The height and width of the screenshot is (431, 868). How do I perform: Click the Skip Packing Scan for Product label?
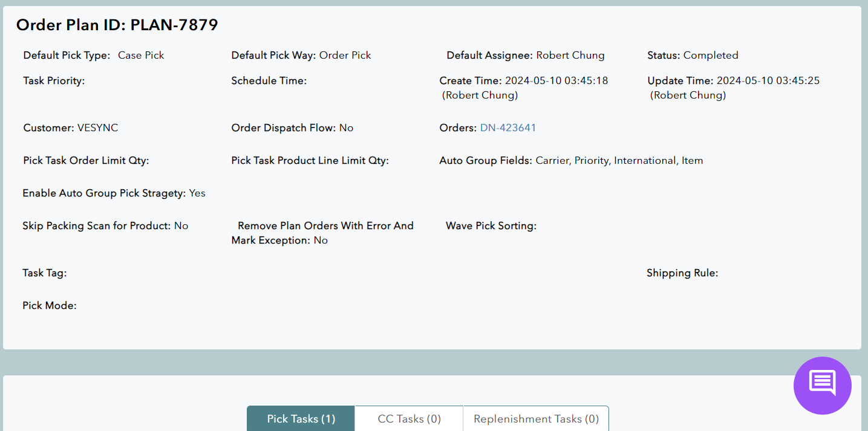(97, 226)
